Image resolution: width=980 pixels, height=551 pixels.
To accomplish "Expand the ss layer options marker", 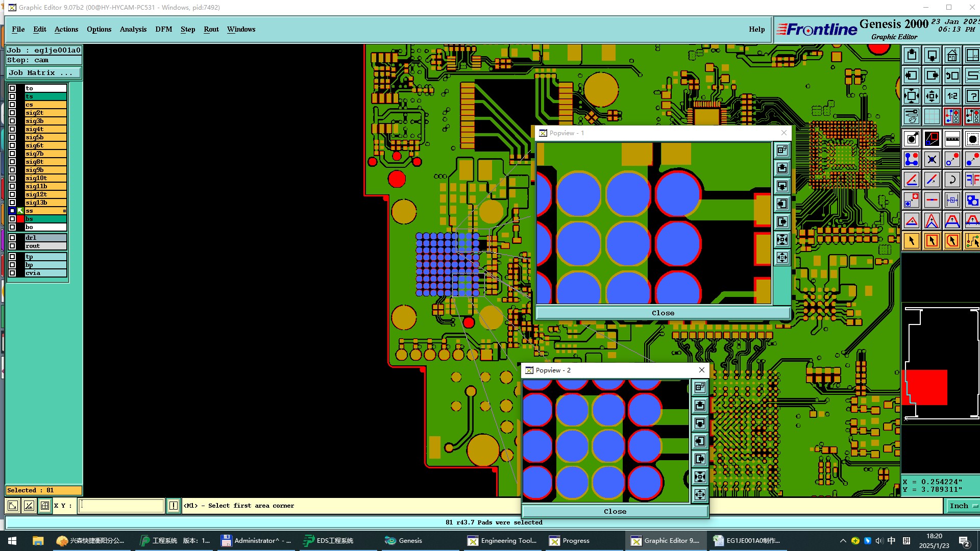I will point(64,211).
